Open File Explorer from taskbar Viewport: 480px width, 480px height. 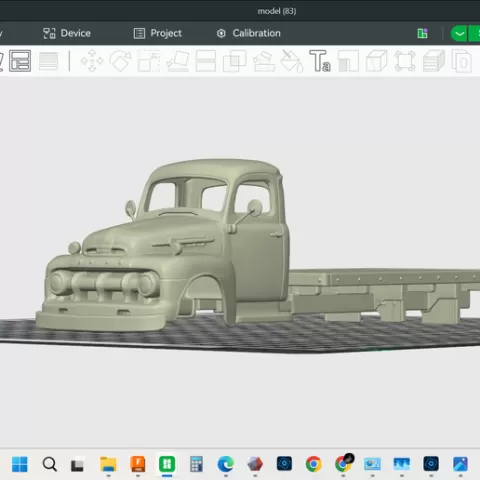tap(108, 464)
